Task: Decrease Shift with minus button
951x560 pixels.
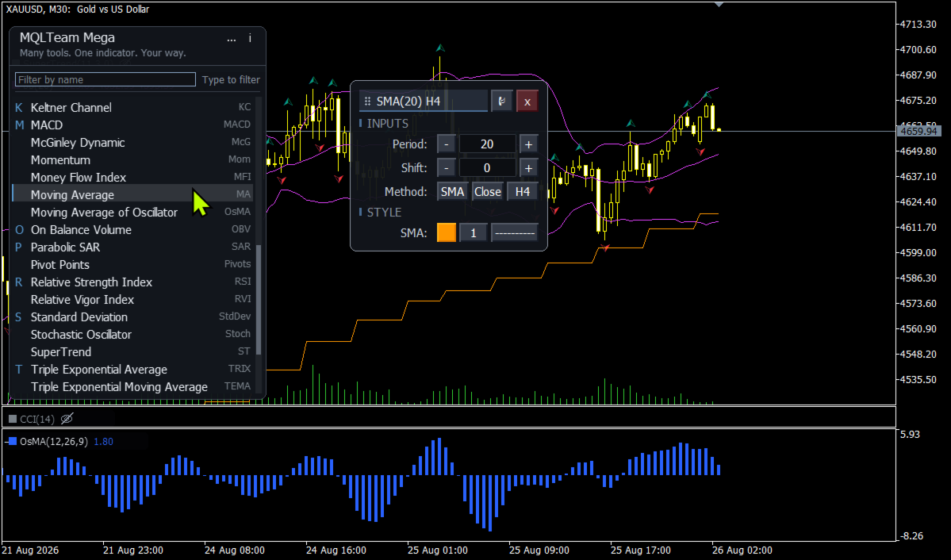Action: pyautogui.click(x=447, y=168)
